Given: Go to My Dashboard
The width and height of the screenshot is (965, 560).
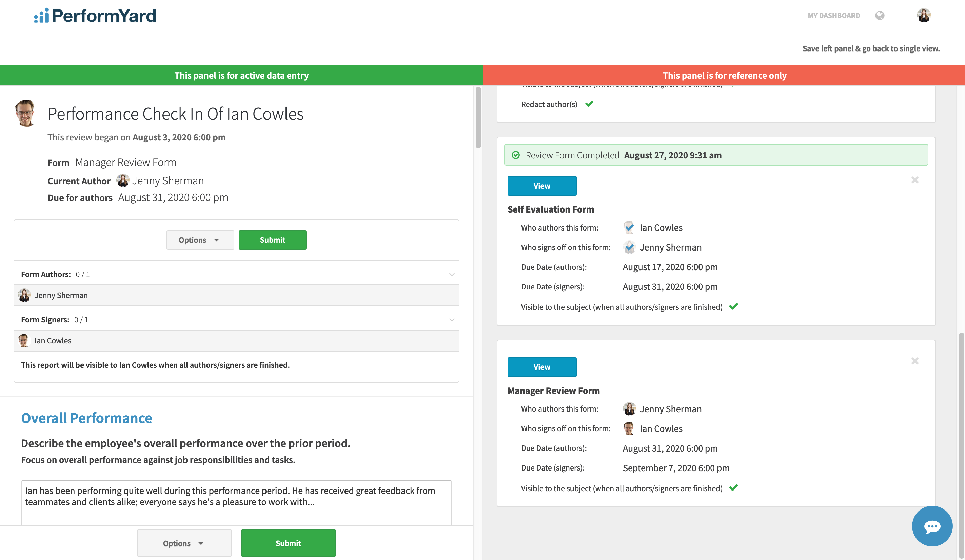Looking at the screenshot, I should click(834, 15).
